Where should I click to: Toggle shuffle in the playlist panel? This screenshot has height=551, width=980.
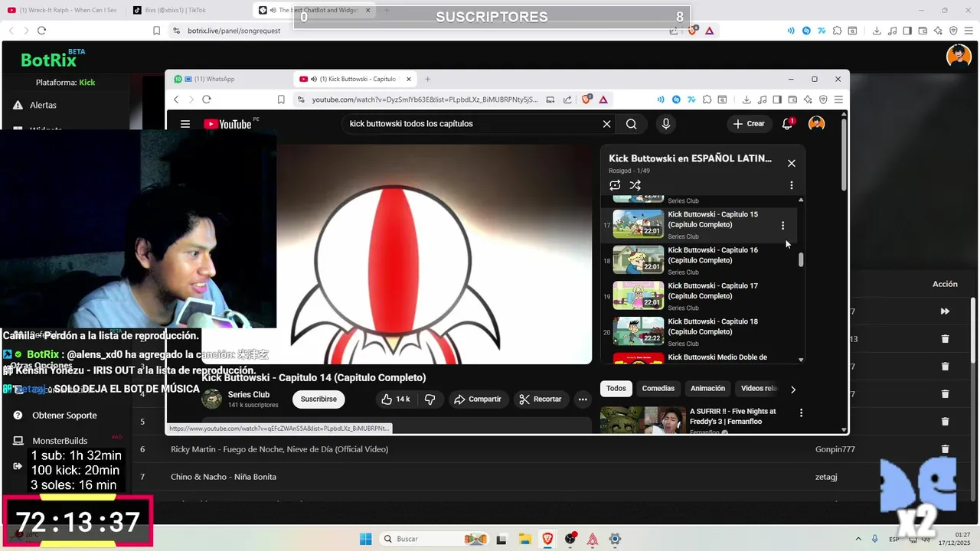click(635, 185)
